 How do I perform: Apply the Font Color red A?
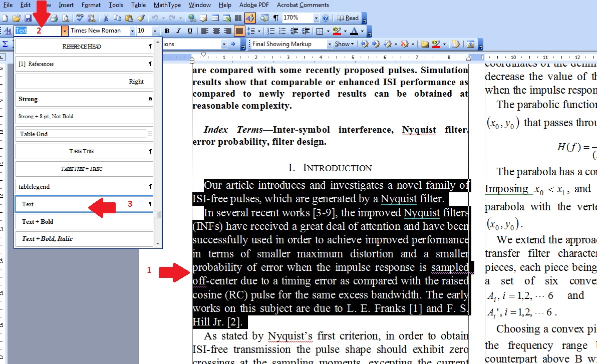[x=355, y=31]
